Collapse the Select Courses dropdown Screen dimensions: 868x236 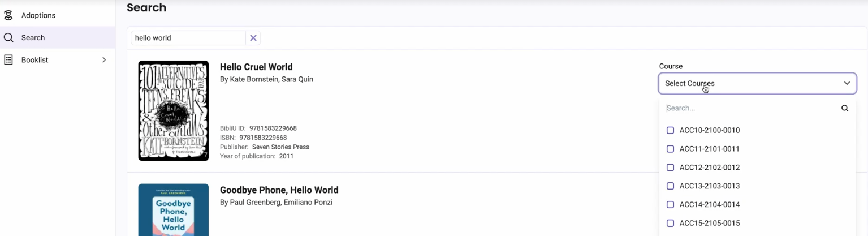(x=757, y=83)
